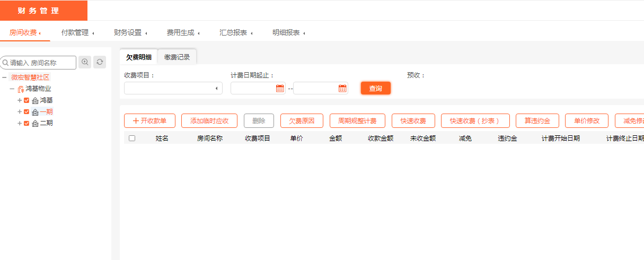The width and height of the screenshot is (644, 260).
Task: Click the 查询 button
Action: pos(375,89)
